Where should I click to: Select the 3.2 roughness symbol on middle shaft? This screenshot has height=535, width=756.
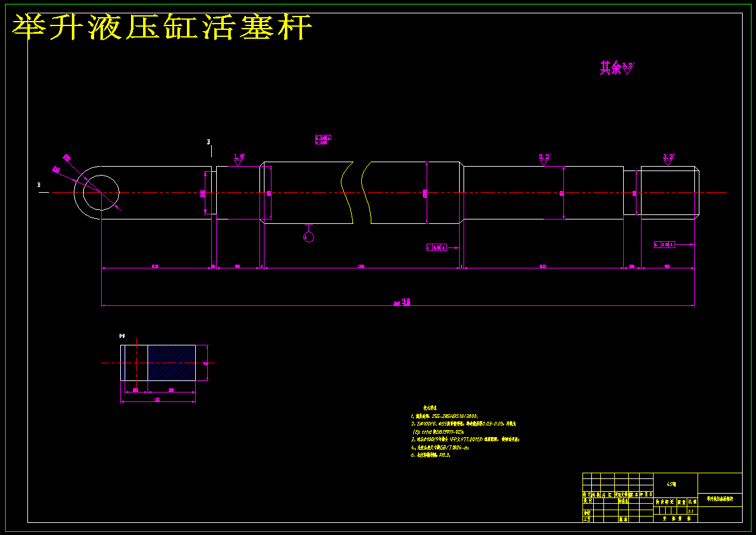545,159
